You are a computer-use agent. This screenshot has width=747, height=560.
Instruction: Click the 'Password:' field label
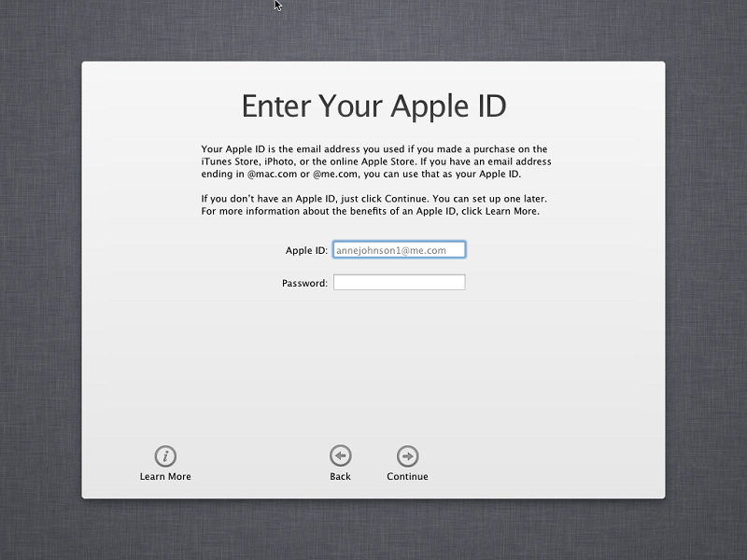tap(305, 284)
